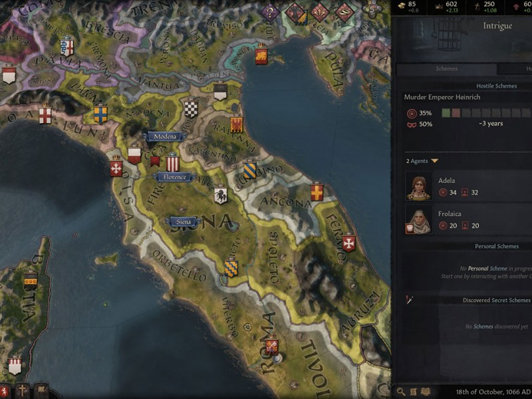Switch to the Schemes tab
532x399 pixels.
tap(446, 68)
